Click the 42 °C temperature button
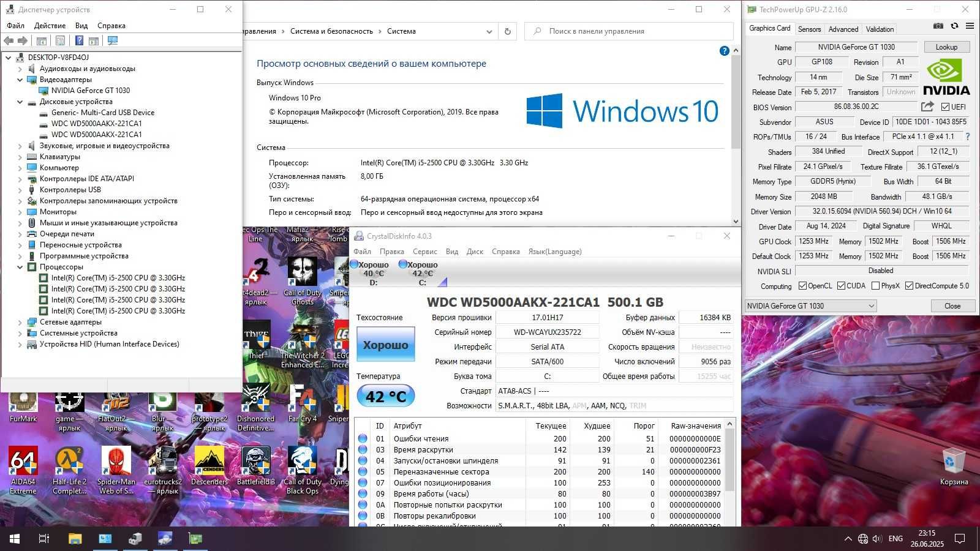 (385, 396)
